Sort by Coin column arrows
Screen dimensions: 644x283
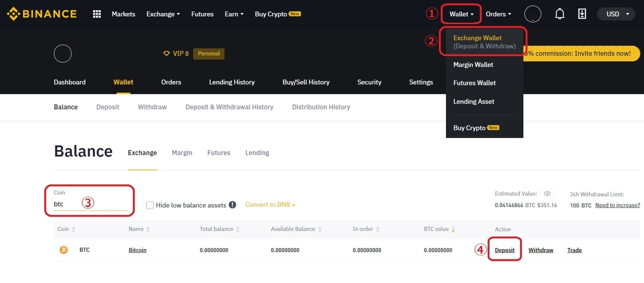tap(74, 229)
